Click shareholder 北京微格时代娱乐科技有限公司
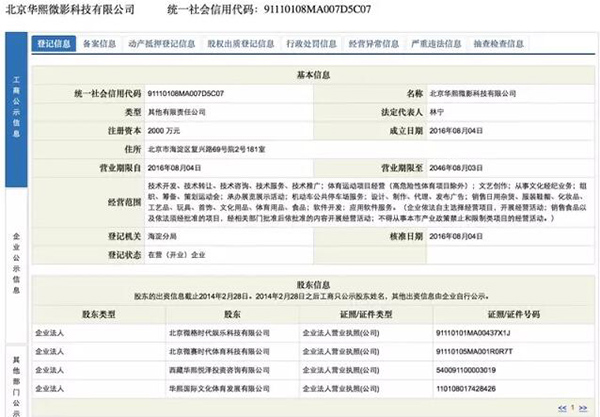Viewport: 600px width, 417px height. point(219,333)
